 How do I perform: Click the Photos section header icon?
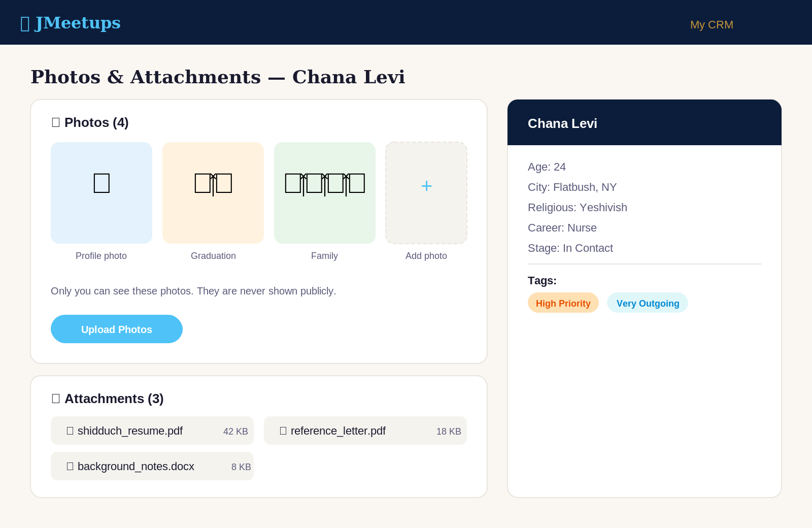coord(56,122)
